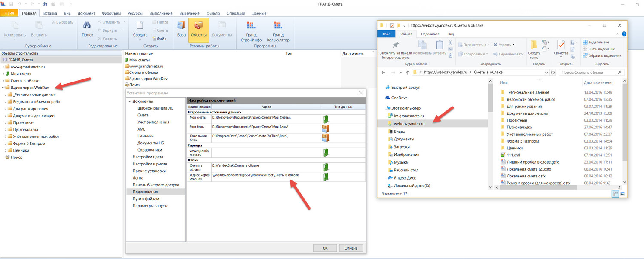Click the Файл item in Создать group

click(x=159, y=39)
